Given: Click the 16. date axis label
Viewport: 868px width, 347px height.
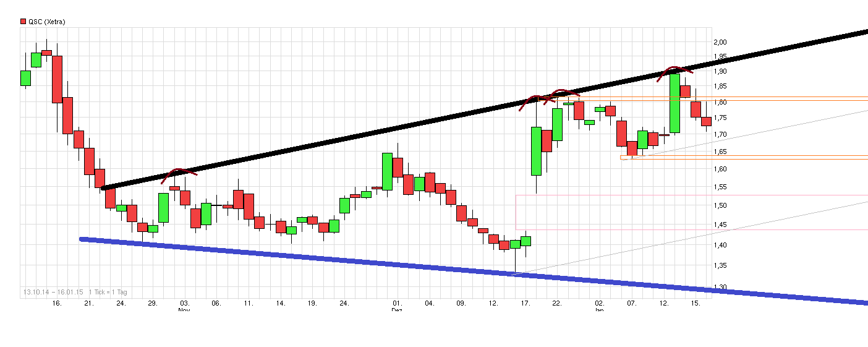Looking at the screenshot, I should [x=57, y=304].
